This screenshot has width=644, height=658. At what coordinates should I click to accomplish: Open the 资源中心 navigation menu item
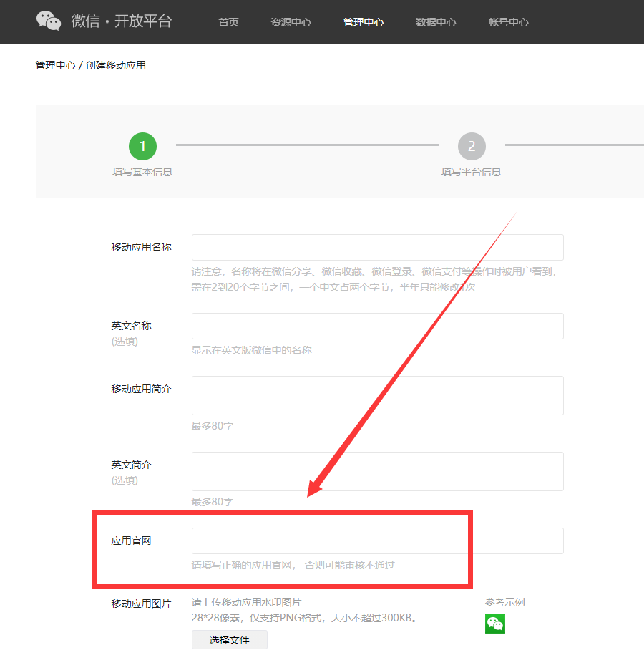[x=291, y=22]
